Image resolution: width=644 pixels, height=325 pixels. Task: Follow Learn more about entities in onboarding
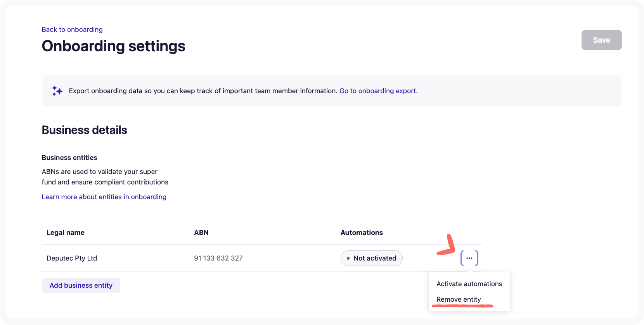[x=104, y=197]
